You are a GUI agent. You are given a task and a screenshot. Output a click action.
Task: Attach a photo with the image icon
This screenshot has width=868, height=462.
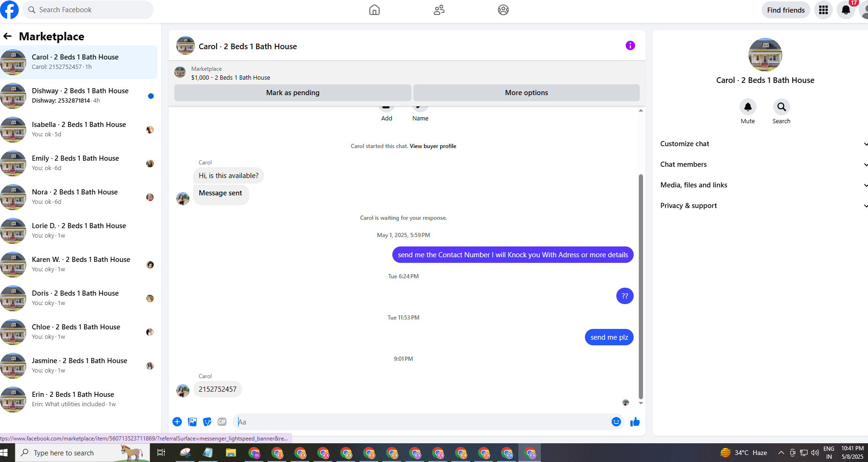coord(192,422)
